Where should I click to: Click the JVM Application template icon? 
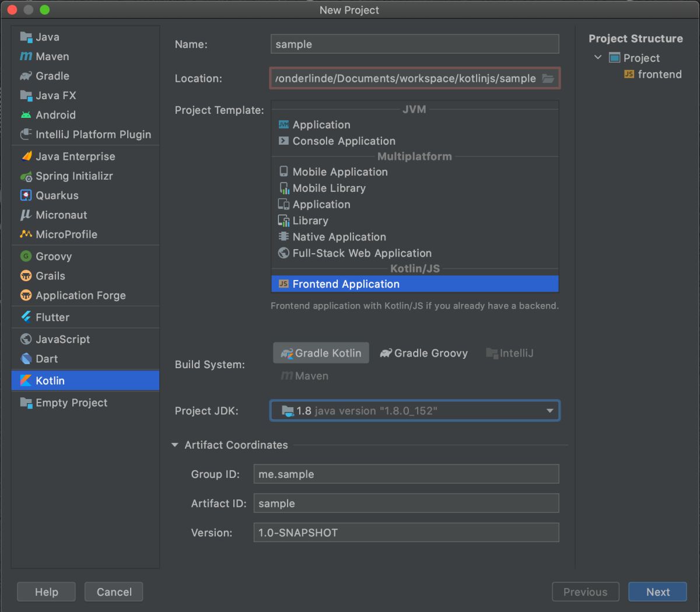pos(283,124)
